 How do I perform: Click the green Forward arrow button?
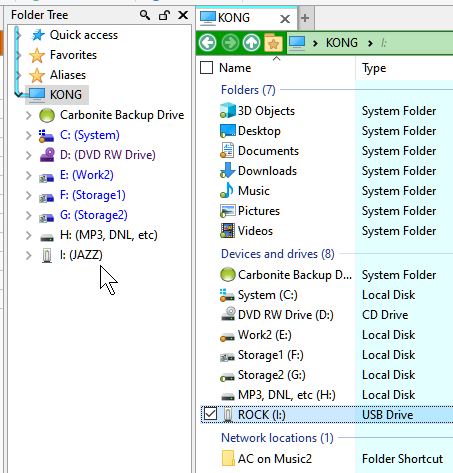point(230,43)
